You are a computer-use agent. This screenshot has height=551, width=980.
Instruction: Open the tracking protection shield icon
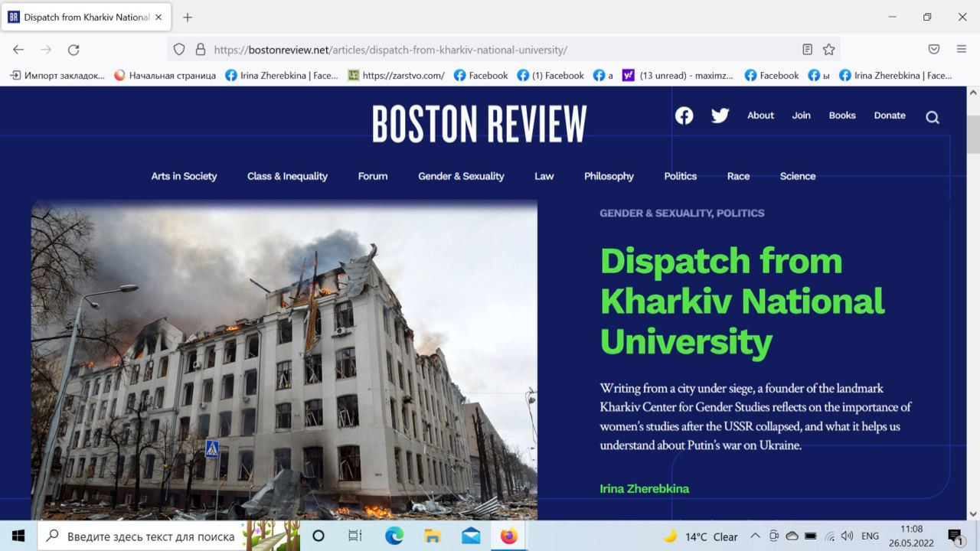coord(179,50)
